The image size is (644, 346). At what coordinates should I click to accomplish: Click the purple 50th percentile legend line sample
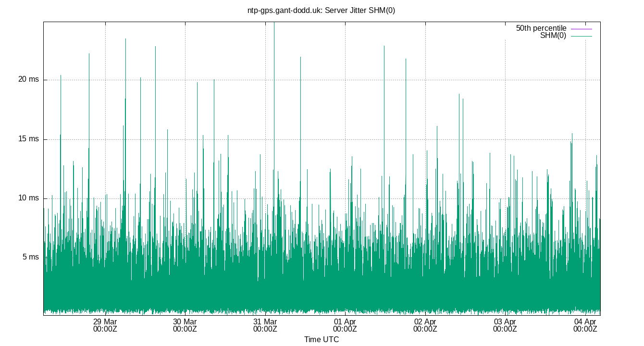[x=582, y=28]
